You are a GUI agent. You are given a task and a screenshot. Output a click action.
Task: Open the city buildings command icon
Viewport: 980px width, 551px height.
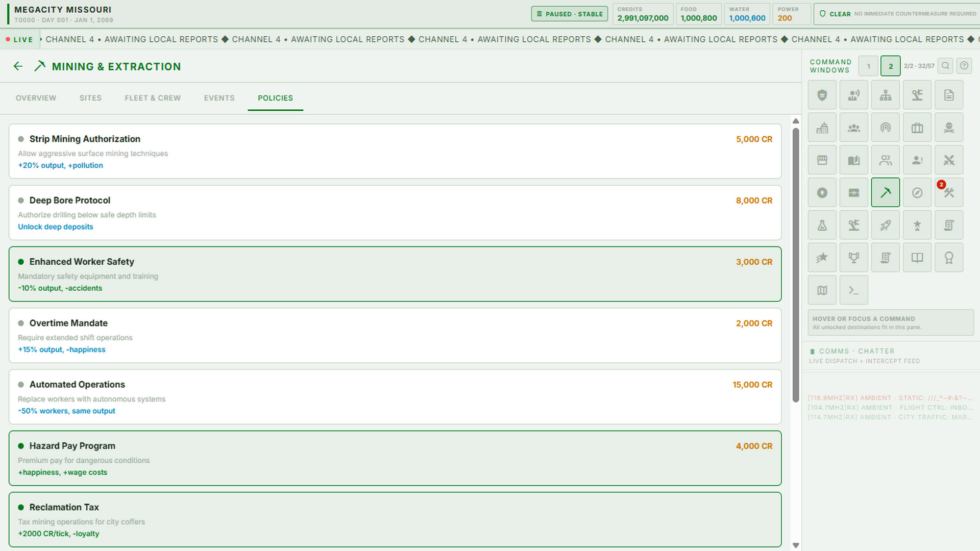[822, 128]
